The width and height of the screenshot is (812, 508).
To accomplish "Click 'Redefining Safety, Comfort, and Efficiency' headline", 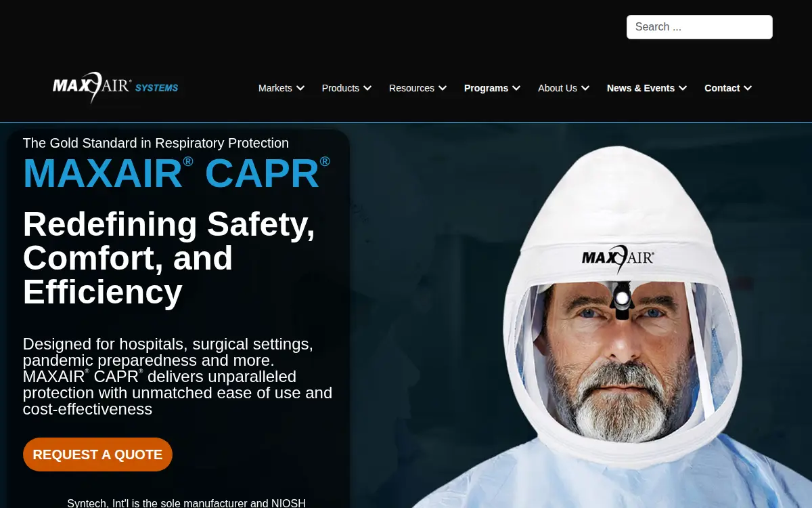I will [169, 258].
